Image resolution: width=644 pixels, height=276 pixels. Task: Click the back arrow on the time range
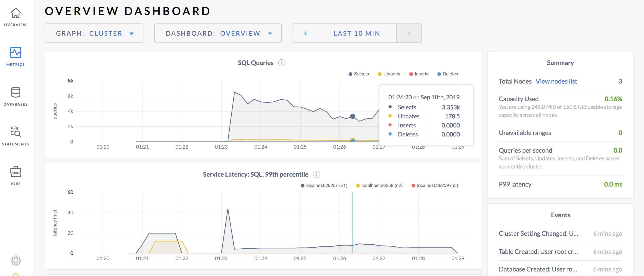tap(305, 33)
